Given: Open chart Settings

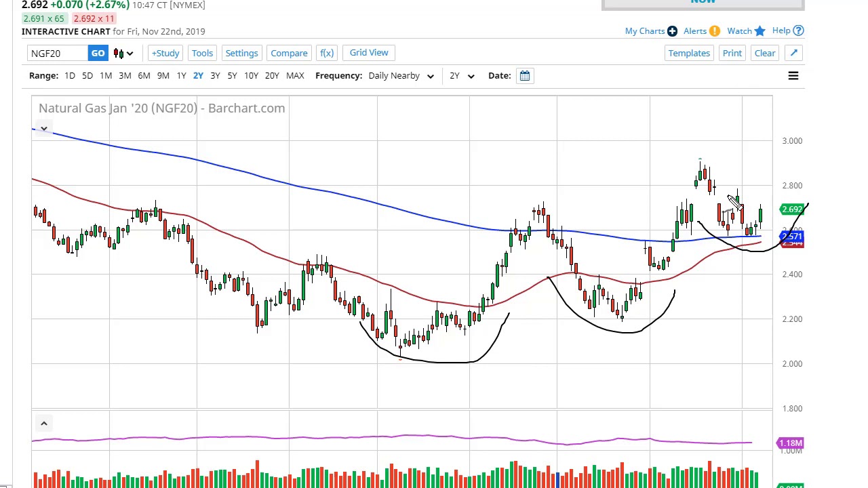Looking at the screenshot, I should (241, 53).
